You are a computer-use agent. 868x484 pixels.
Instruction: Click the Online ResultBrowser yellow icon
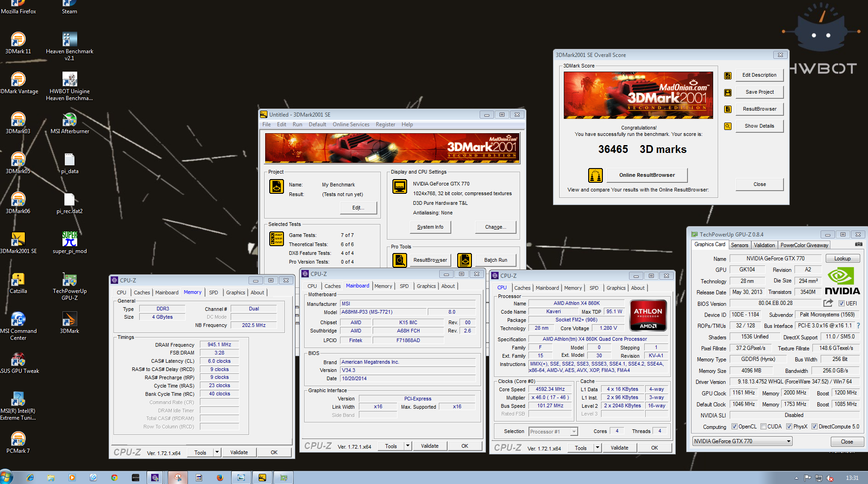click(x=596, y=175)
